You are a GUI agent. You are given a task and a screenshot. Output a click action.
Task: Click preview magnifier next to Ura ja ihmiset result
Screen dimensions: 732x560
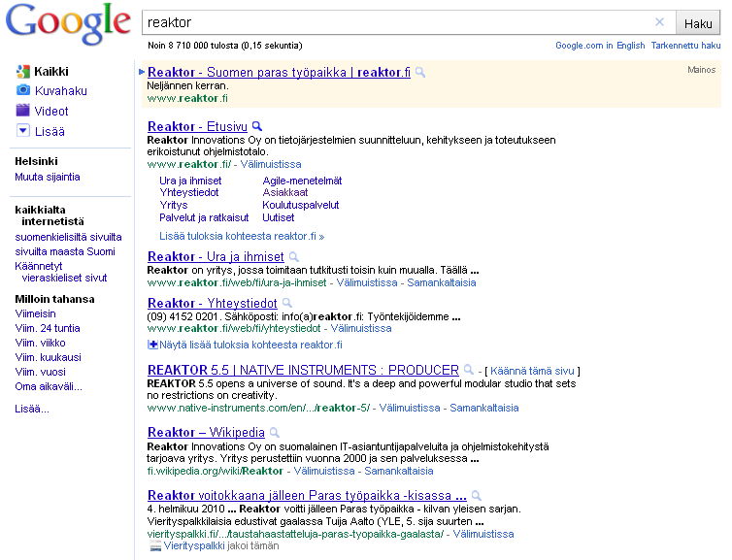tap(293, 256)
